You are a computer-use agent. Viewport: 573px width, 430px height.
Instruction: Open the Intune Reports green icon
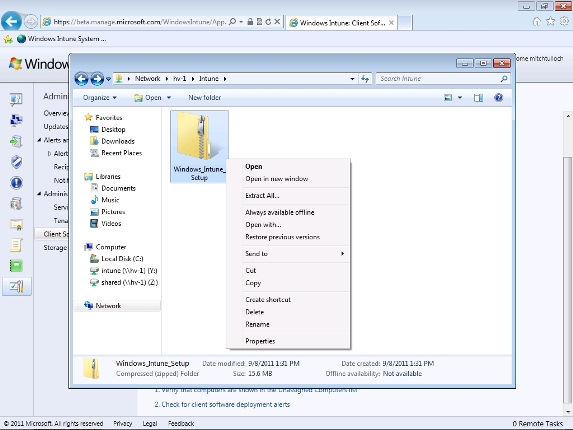pos(16,266)
